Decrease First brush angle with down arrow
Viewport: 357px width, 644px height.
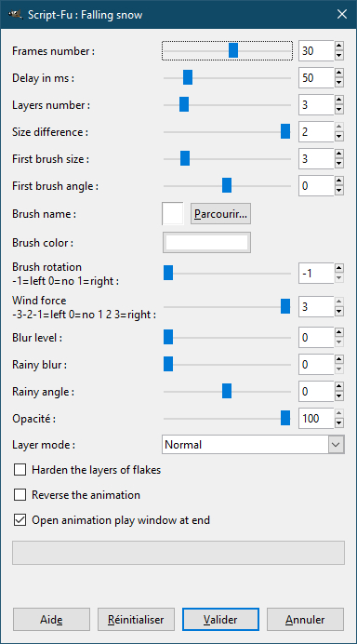(339, 191)
